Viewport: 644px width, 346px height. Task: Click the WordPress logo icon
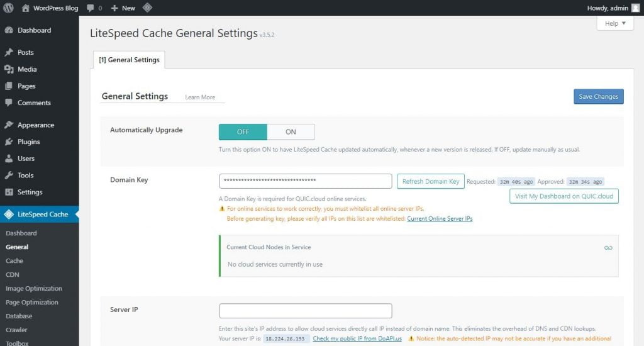tap(8, 8)
